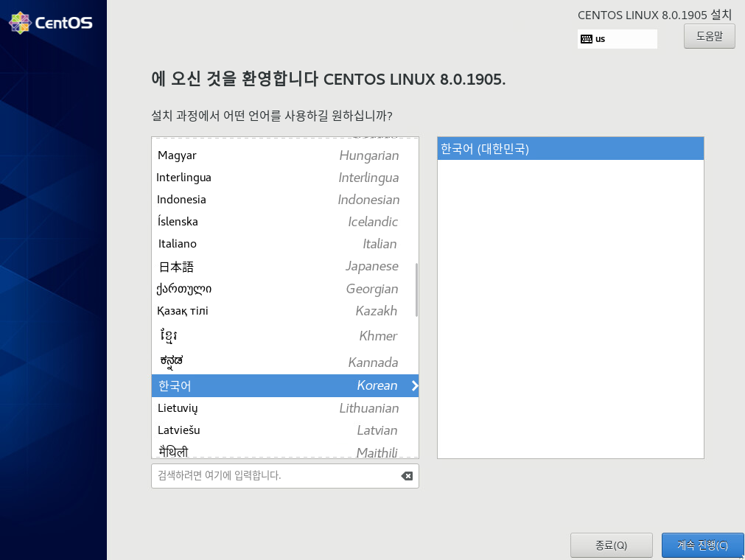Pick Қазақ тілі Kazakh language row
The image size is (745, 560).
click(285, 311)
